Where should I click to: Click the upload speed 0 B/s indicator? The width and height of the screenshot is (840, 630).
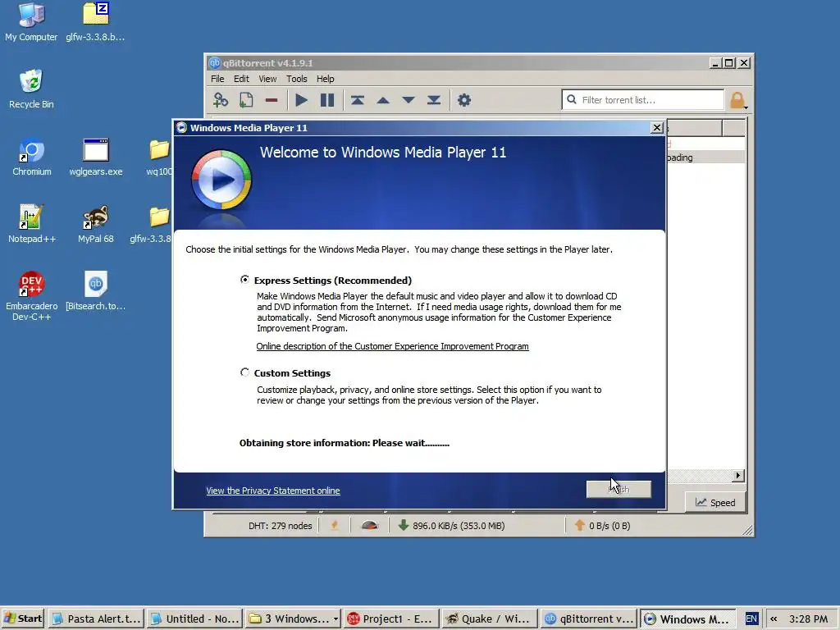pyautogui.click(x=602, y=526)
